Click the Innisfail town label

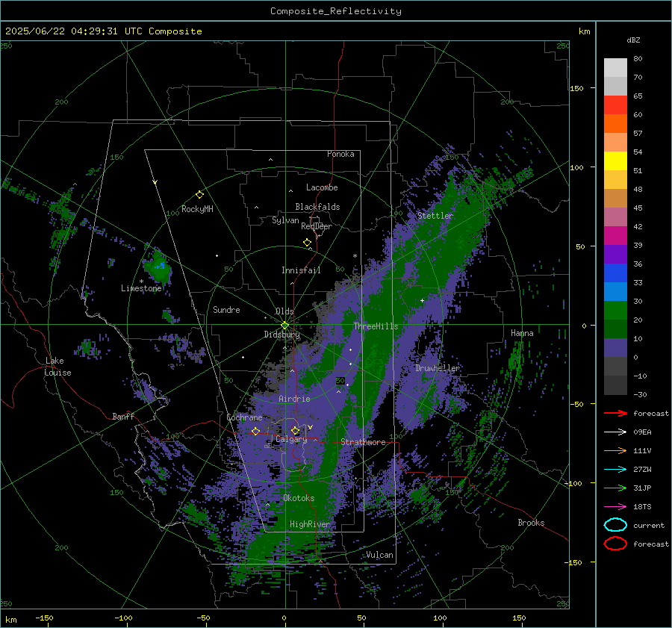(301, 270)
